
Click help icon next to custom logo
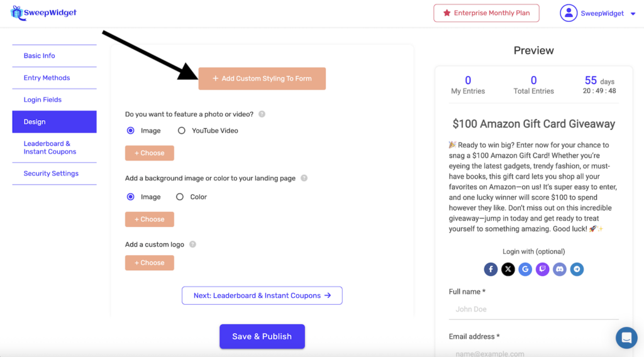coord(192,244)
